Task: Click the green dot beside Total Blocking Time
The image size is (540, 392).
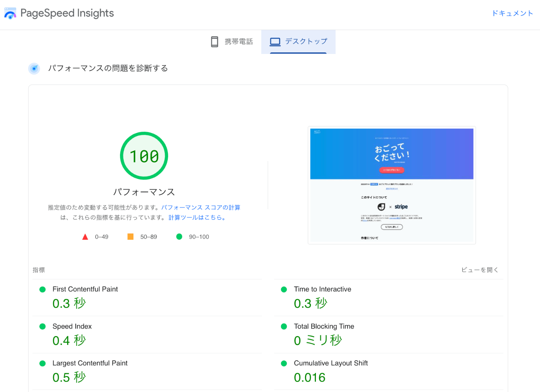Action: (x=284, y=326)
